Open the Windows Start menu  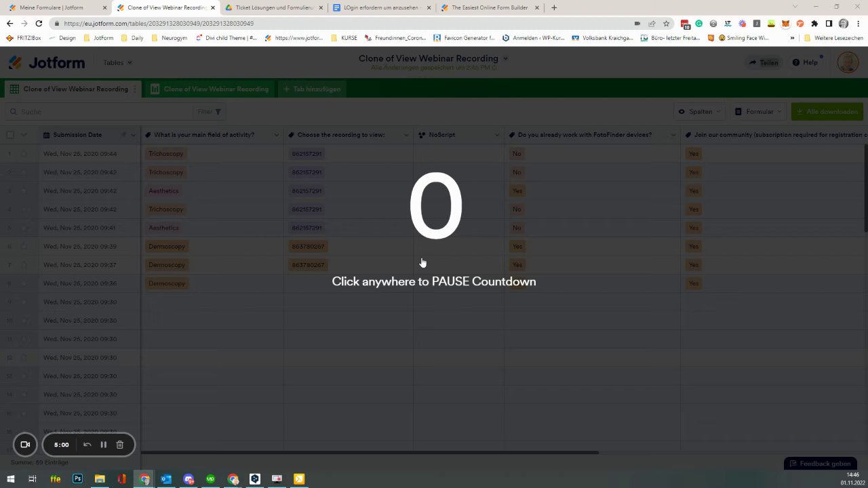10,479
